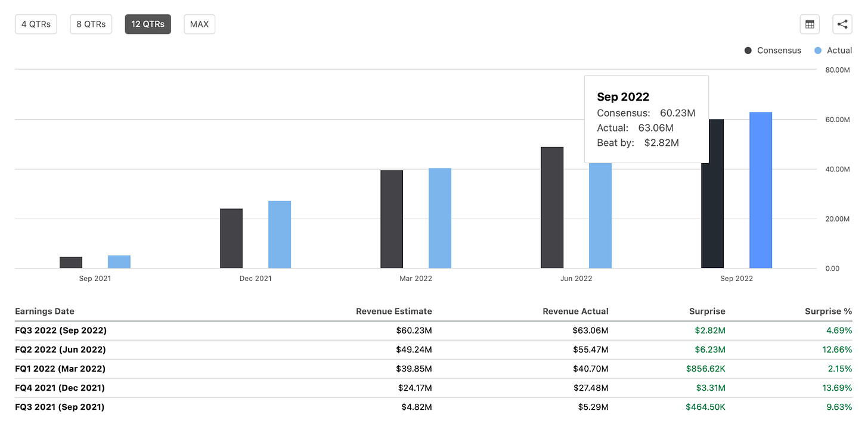Click the Revenue Estimate column header
The width and height of the screenshot is (868, 430).
(394, 311)
